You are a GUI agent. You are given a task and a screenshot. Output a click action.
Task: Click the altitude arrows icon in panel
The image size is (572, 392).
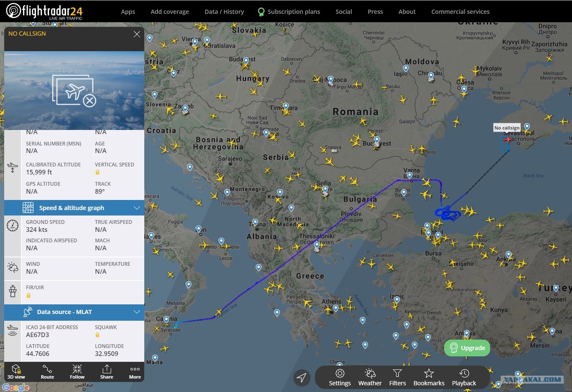click(x=13, y=168)
